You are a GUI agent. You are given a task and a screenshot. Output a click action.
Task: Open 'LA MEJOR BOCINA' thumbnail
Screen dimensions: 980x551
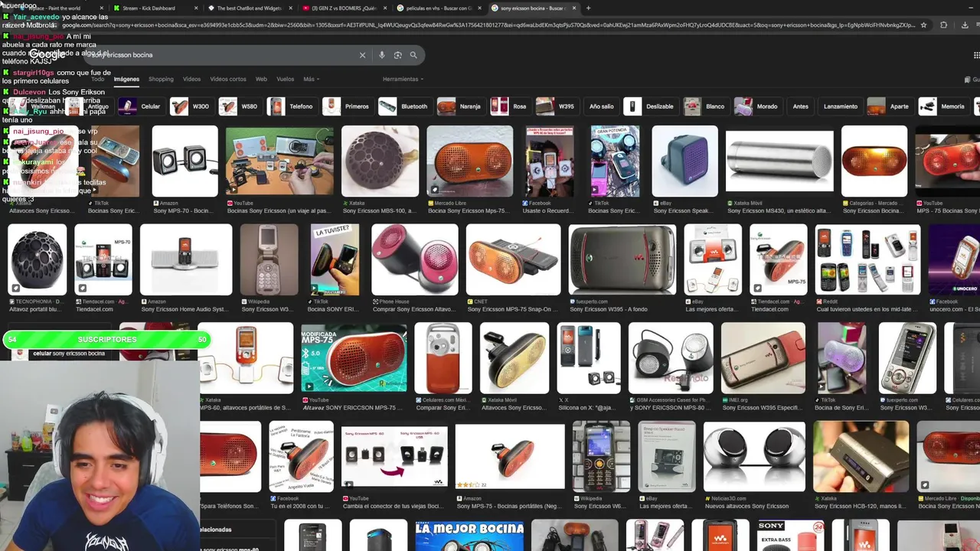469,536
